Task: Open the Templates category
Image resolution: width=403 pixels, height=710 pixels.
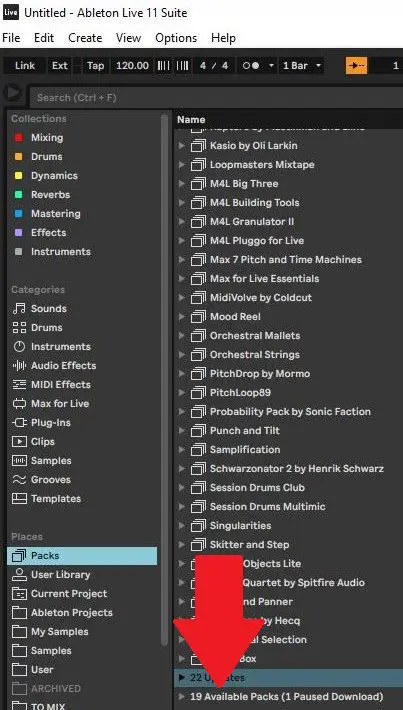Action: tap(47, 499)
